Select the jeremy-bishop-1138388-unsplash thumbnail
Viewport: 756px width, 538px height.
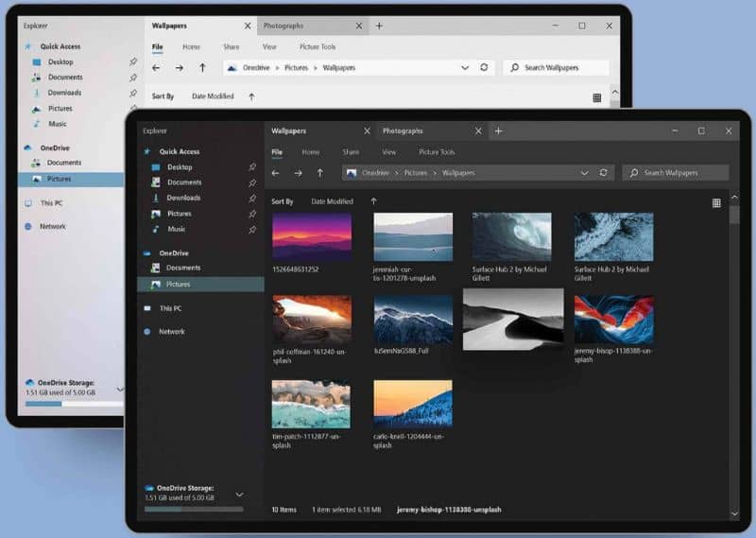tap(613, 320)
